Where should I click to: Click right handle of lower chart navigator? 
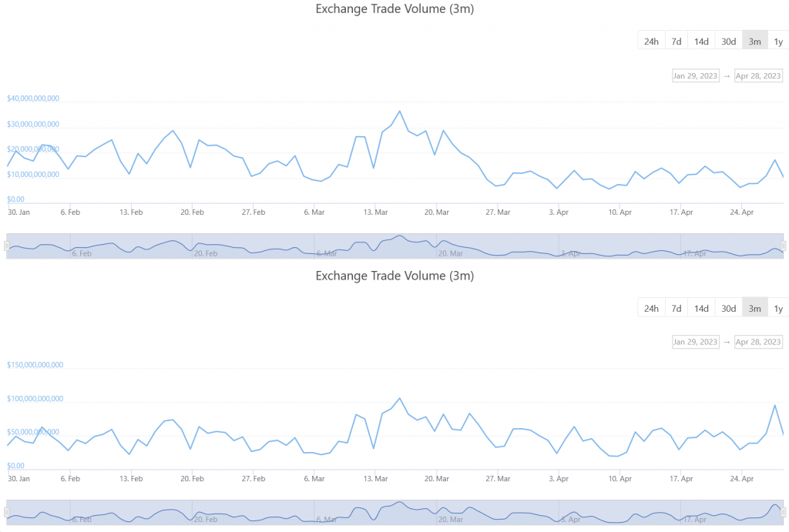pos(785,512)
